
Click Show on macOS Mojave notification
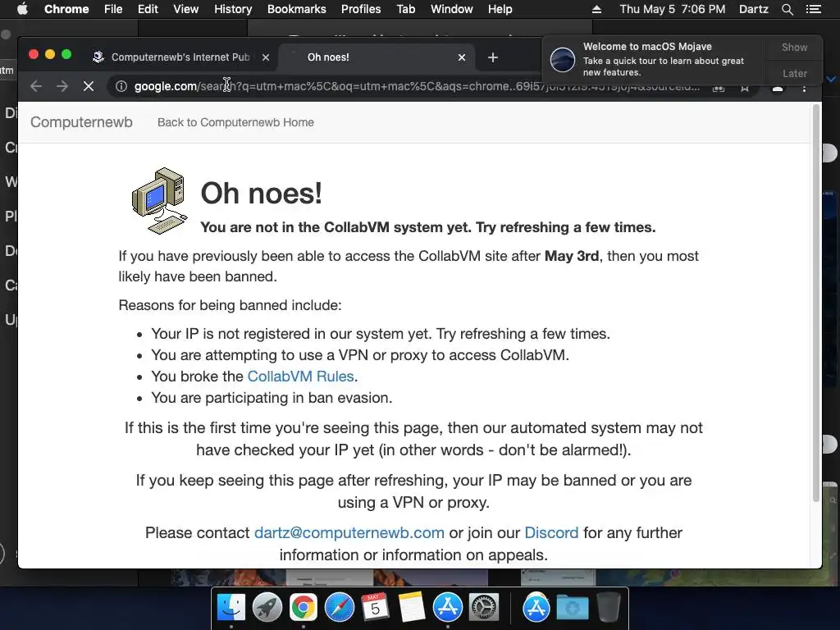(794, 47)
